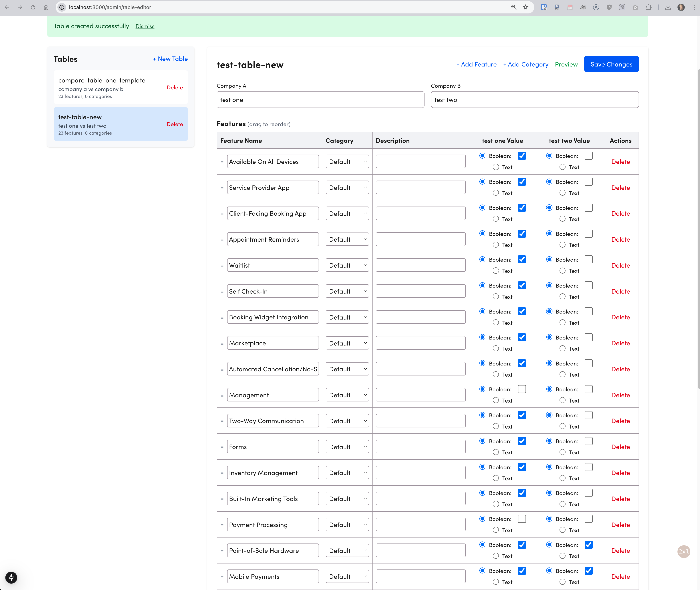Select test one Text radio for Appointment Reminders

496,245
